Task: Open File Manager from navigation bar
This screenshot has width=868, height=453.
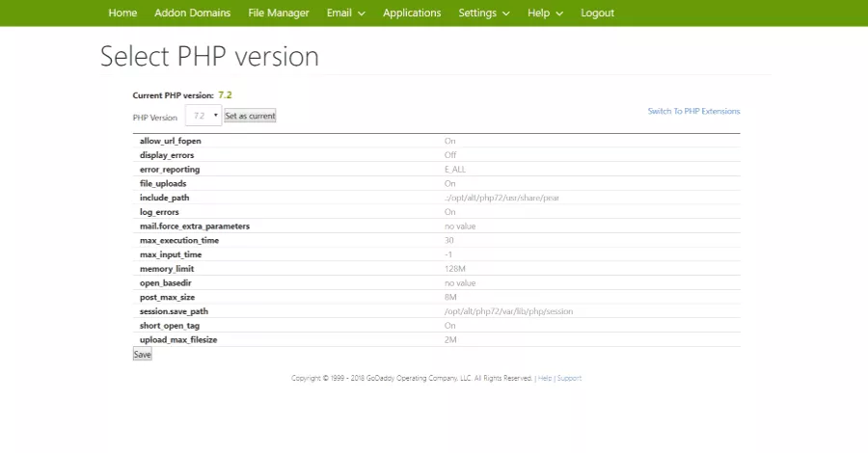Action: coord(279,13)
